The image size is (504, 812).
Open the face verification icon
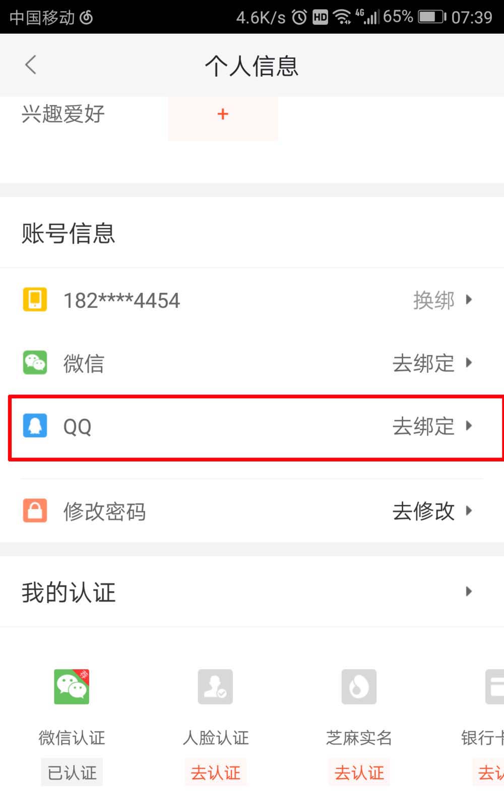pyautogui.click(x=215, y=686)
